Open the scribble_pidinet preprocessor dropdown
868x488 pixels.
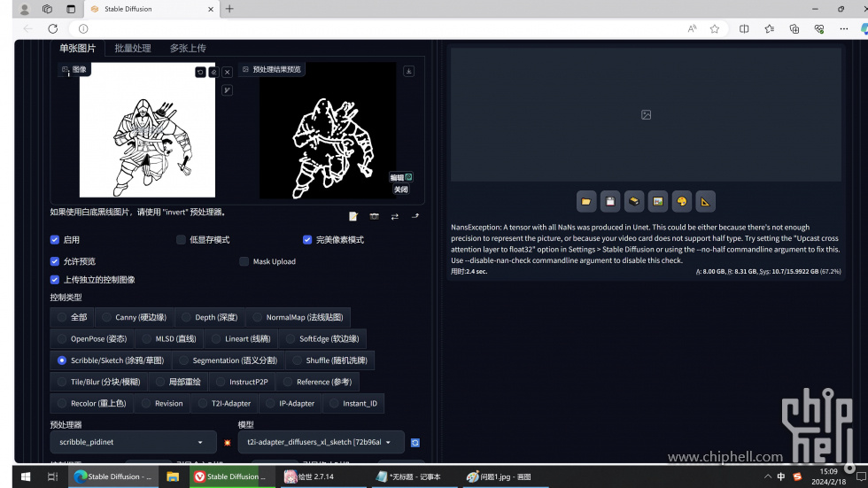[x=133, y=442]
